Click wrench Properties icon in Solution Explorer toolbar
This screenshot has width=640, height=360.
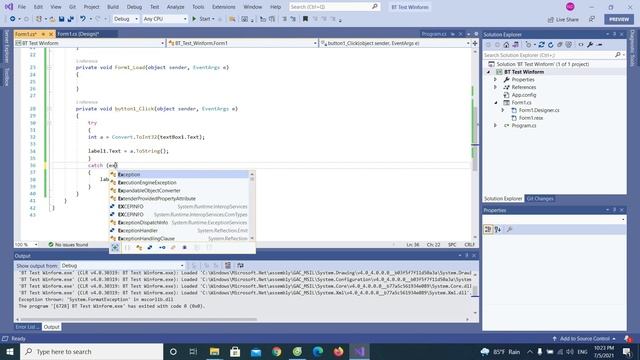(590, 45)
